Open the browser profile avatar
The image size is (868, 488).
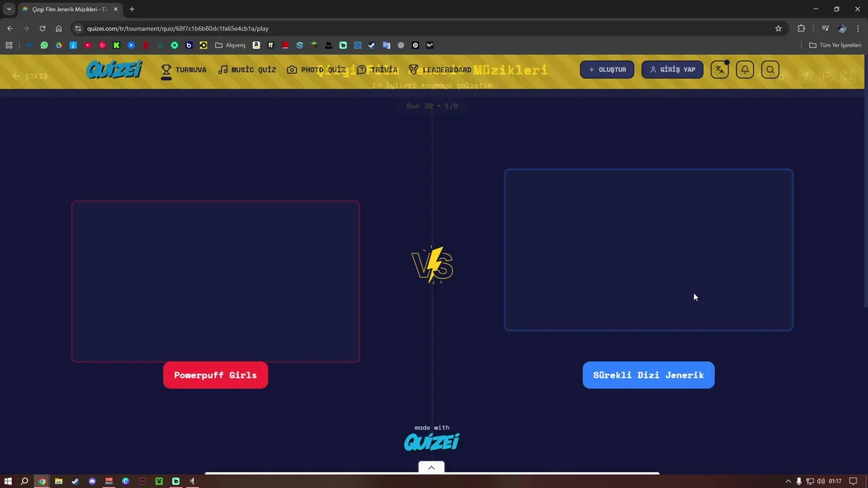(x=842, y=28)
